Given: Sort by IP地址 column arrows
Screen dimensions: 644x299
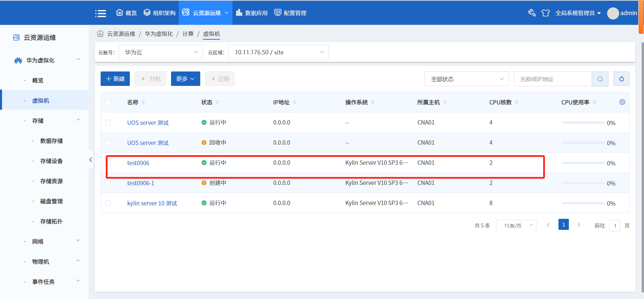Looking at the screenshot, I should click(294, 102).
